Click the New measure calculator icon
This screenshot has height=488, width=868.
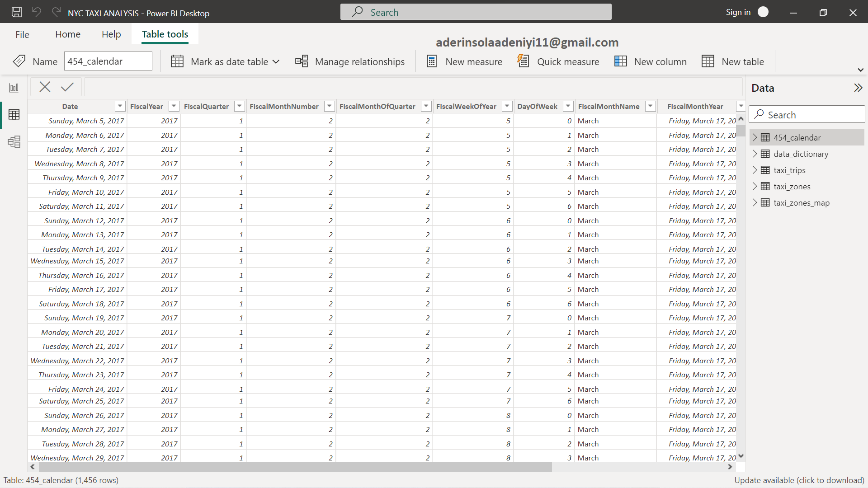(x=432, y=61)
